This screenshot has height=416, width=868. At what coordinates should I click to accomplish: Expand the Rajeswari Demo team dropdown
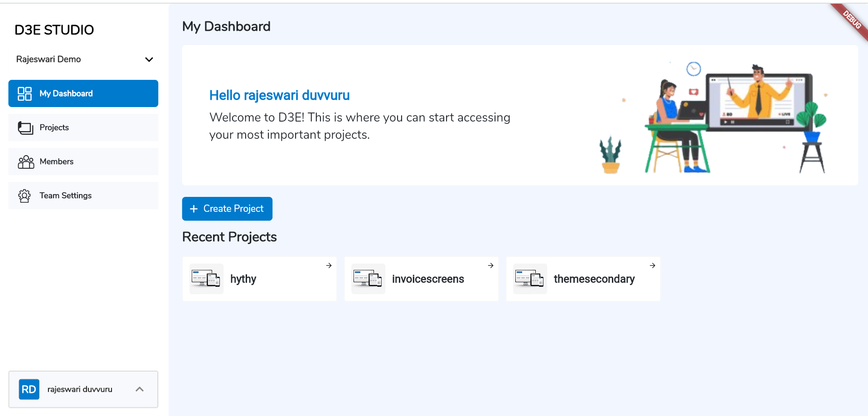point(149,59)
